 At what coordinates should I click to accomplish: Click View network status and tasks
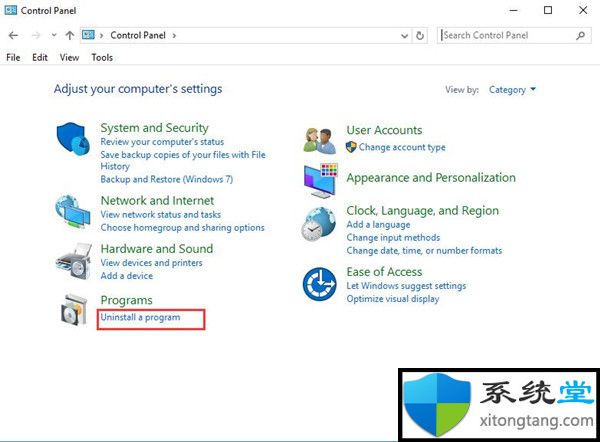coord(161,214)
